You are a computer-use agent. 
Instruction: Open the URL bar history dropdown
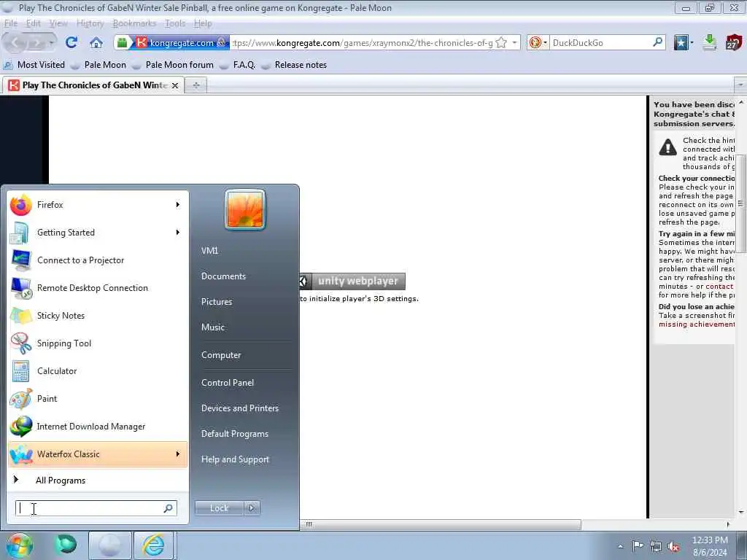point(514,43)
